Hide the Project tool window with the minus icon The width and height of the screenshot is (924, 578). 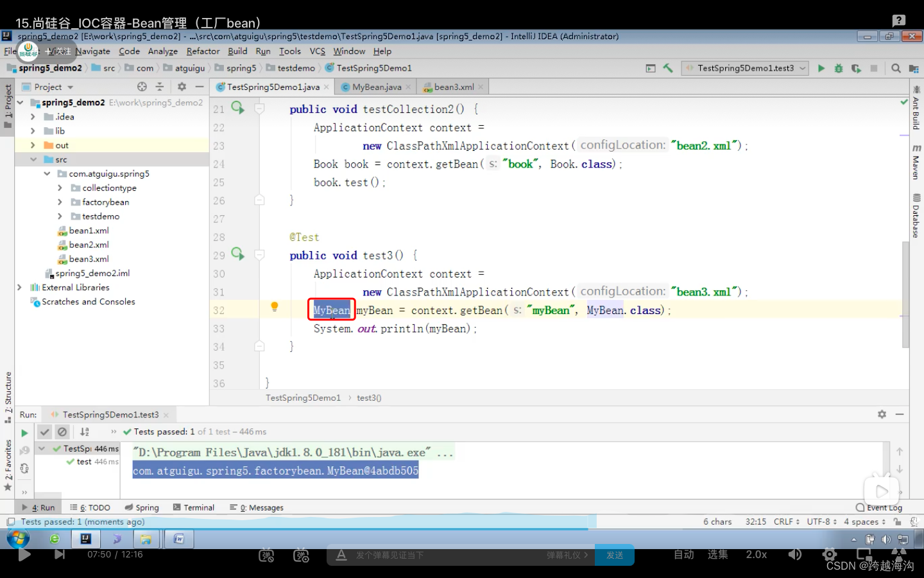(x=200, y=87)
